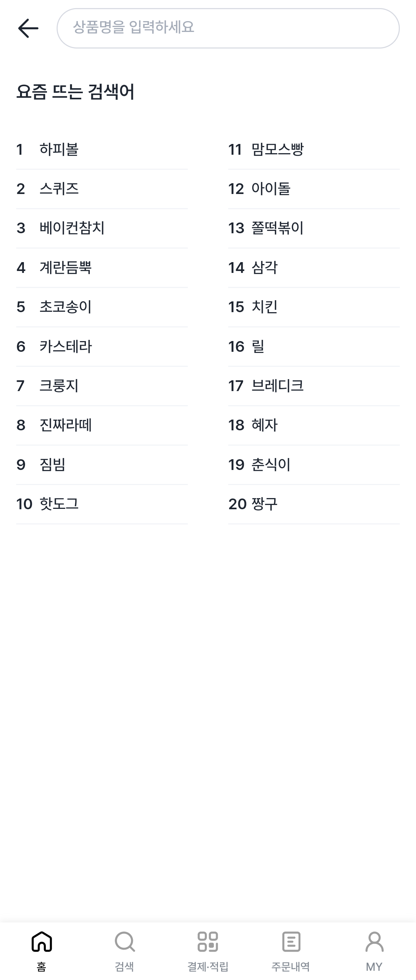Viewport: 416px width, 980px height.
Task: Tap the 카스테라 trending keyword
Action: pos(66,346)
